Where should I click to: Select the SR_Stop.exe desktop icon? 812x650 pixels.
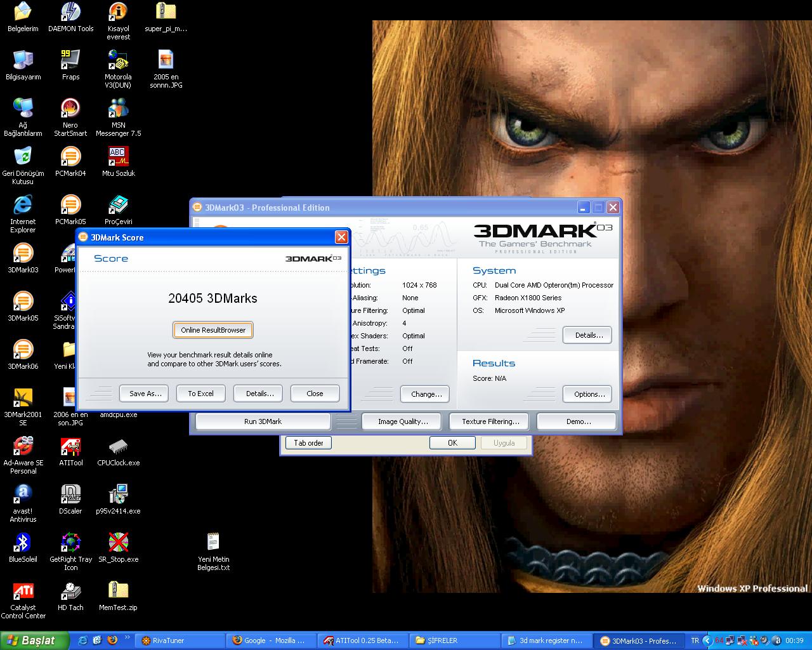click(118, 548)
